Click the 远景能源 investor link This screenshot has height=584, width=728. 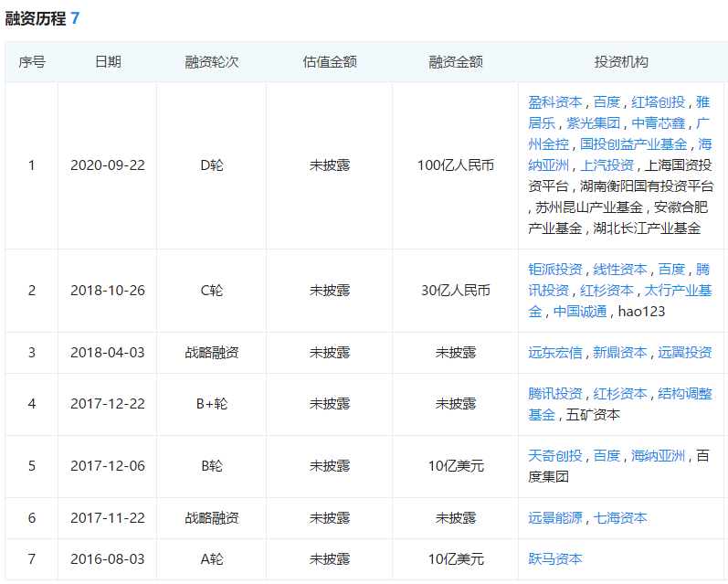pyautogui.click(x=554, y=518)
